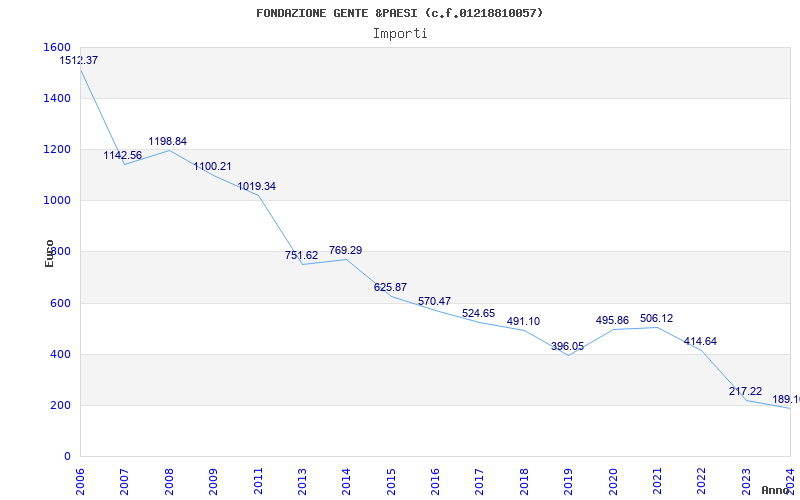Viewport: 800px width, 500px height.
Task: Click the 2023 x-axis tick label
Action: click(745, 478)
